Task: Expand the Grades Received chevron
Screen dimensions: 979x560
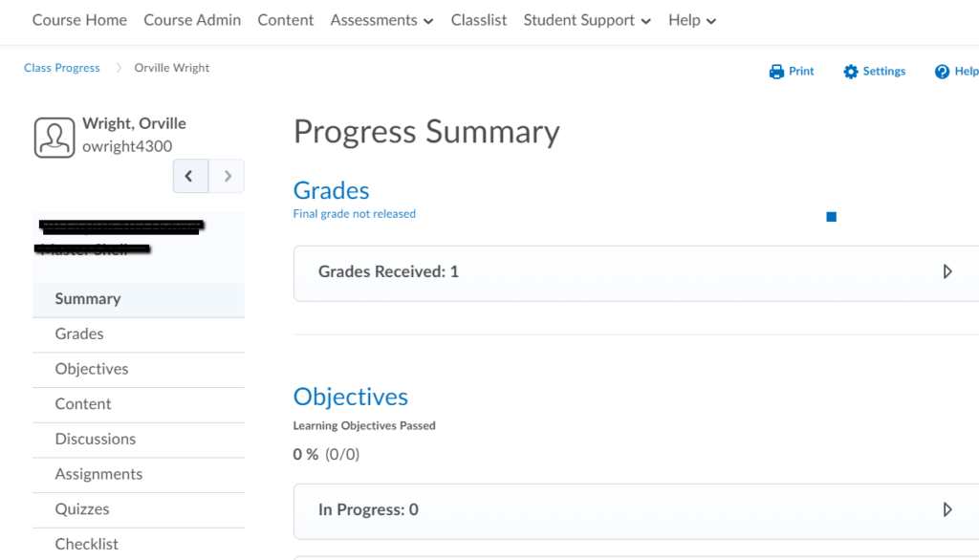Action: 947,271
